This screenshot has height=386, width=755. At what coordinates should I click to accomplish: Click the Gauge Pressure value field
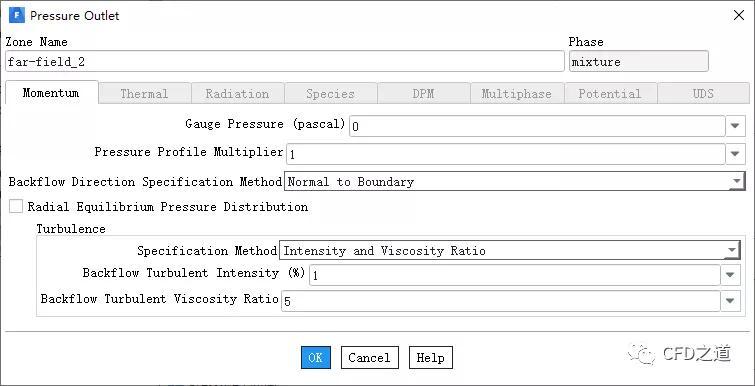pyautogui.click(x=537, y=126)
